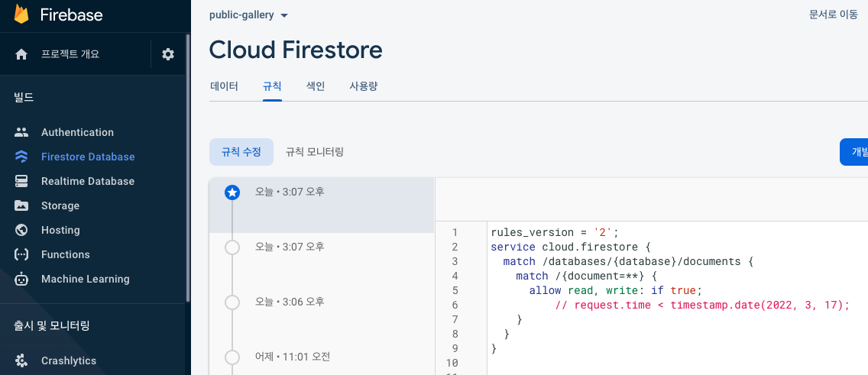The image size is (868, 375).
Task: Select second 오늘 3:07 오후 version circle
Action: (232, 247)
